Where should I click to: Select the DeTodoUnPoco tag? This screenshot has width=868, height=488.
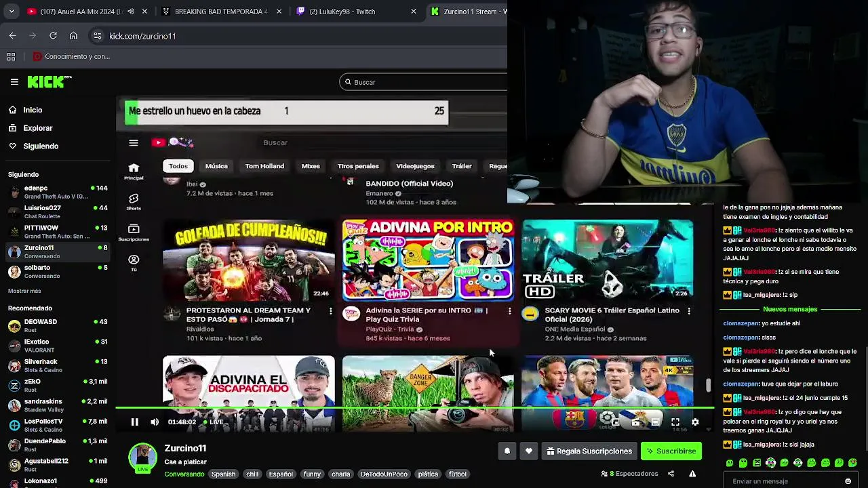pyautogui.click(x=384, y=474)
